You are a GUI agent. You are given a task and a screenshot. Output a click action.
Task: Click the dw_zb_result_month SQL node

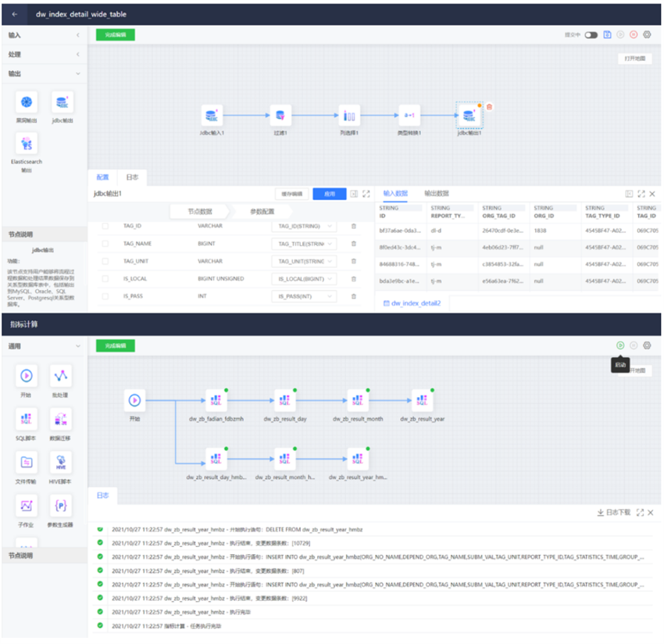357,401
